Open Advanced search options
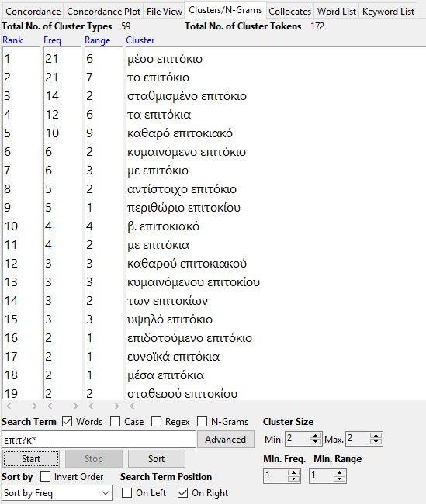 (x=225, y=440)
